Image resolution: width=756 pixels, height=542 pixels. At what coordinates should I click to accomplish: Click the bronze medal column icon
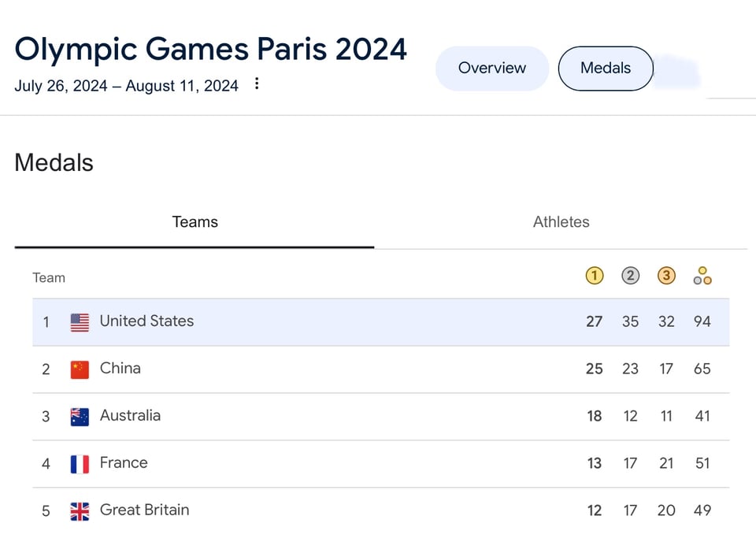click(666, 276)
